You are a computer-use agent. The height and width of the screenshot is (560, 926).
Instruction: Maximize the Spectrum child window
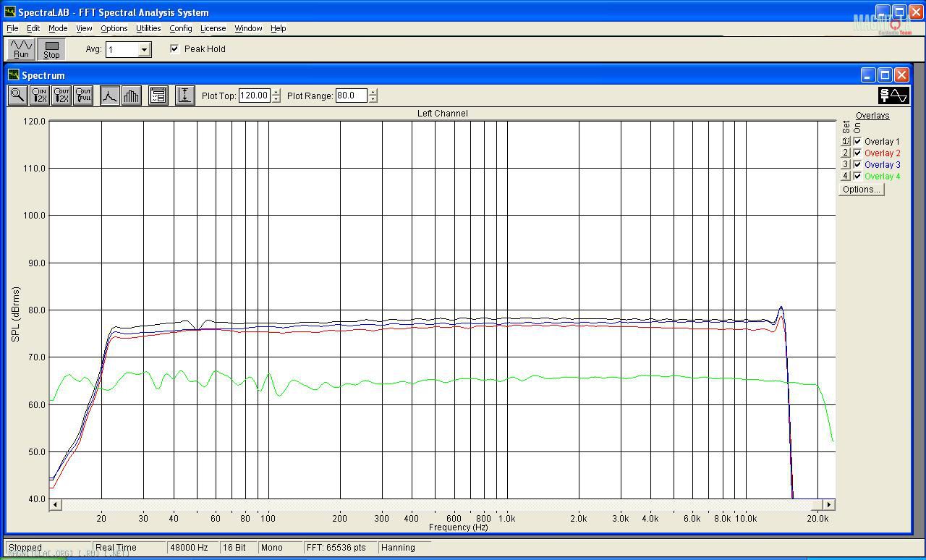tap(885, 75)
